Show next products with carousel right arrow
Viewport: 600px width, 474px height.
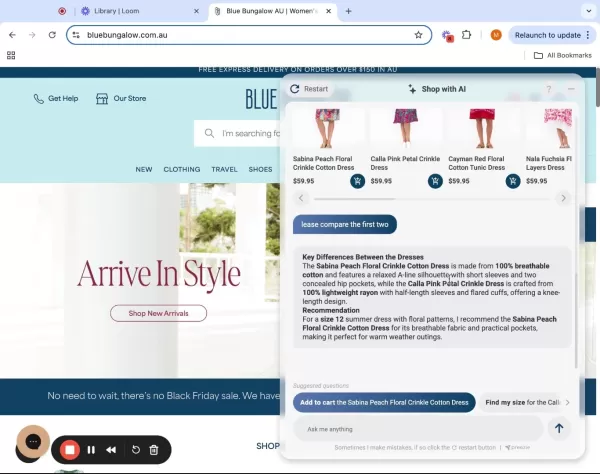click(563, 198)
